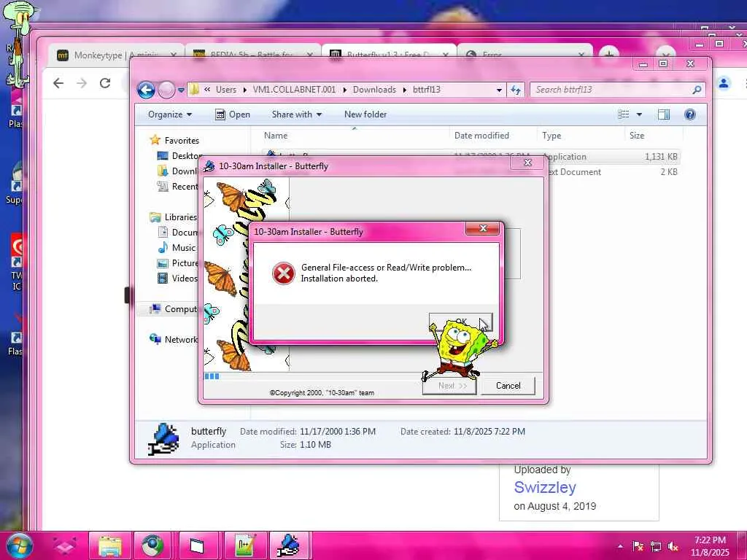Screen dimensions: 747x560
Task: Sort by the Size column header
Action: pos(654,136)
